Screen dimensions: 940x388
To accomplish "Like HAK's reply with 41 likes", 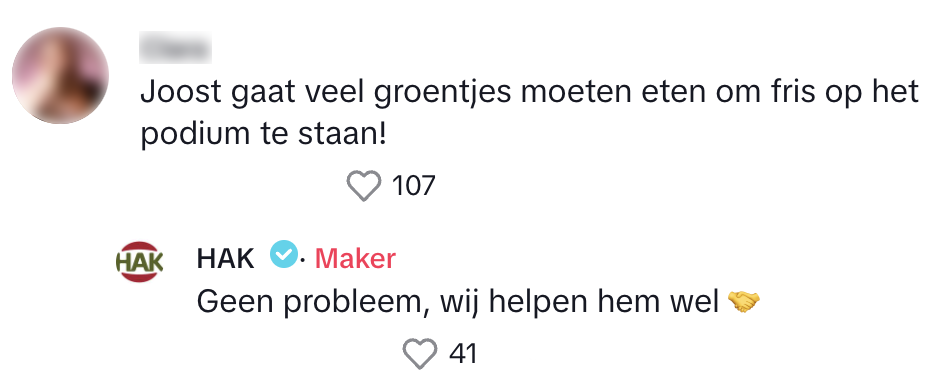I will point(419,353).
